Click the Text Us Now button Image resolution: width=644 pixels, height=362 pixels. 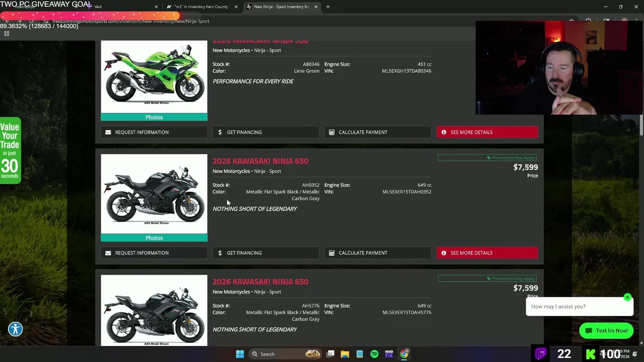tap(606, 330)
